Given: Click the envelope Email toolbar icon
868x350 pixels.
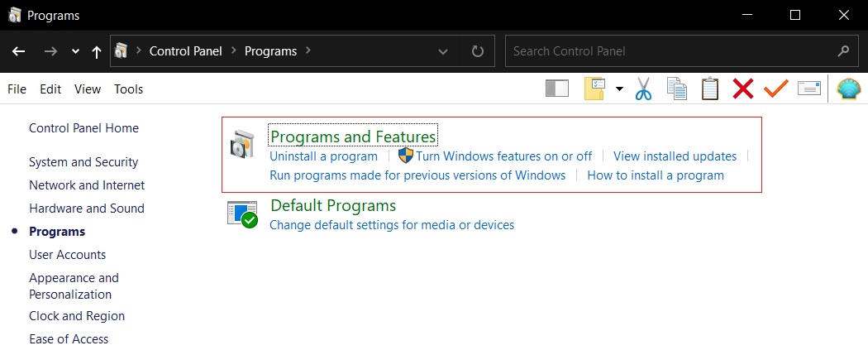Looking at the screenshot, I should [x=808, y=89].
